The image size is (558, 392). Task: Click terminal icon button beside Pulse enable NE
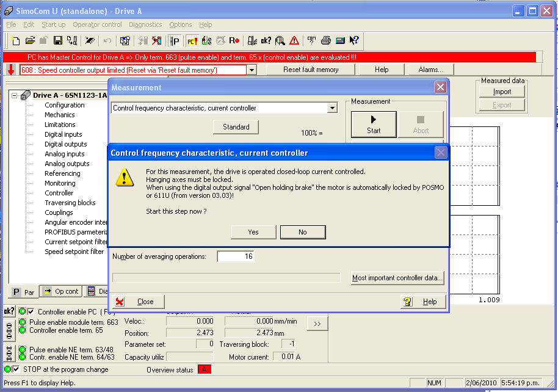click(x=9, y=353)
